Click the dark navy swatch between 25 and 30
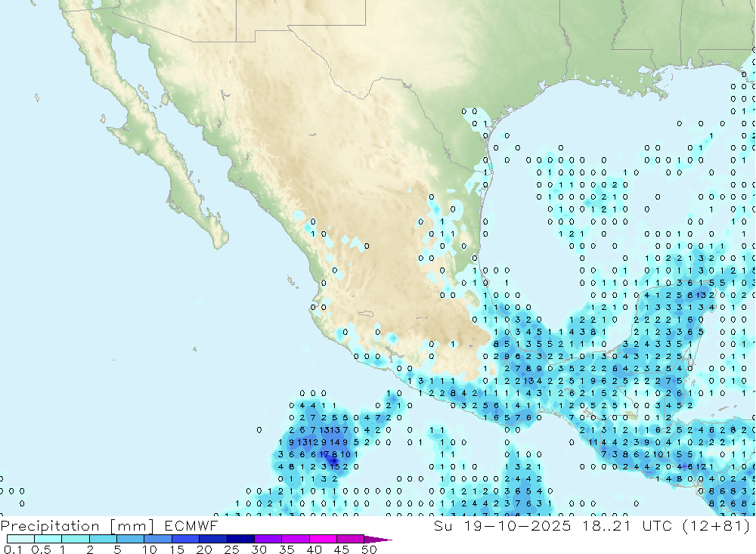 tap(240, 539)
